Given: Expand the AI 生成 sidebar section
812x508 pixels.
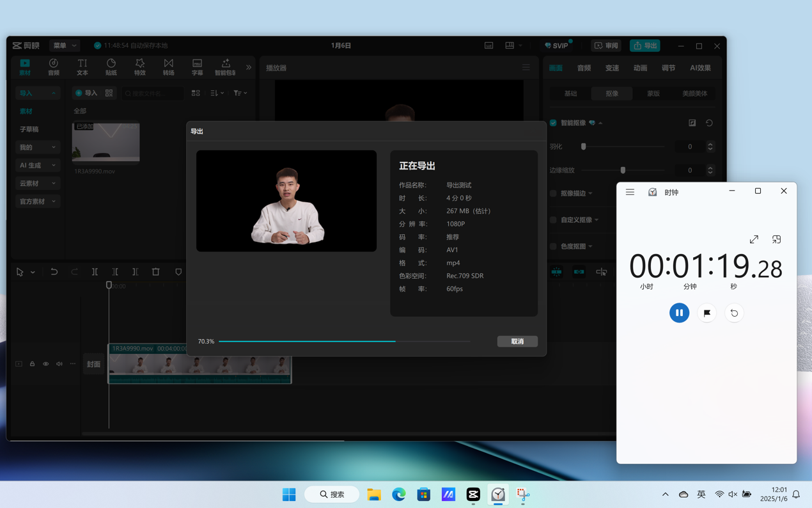Looking at the screenshot, I should pos(37,165).
